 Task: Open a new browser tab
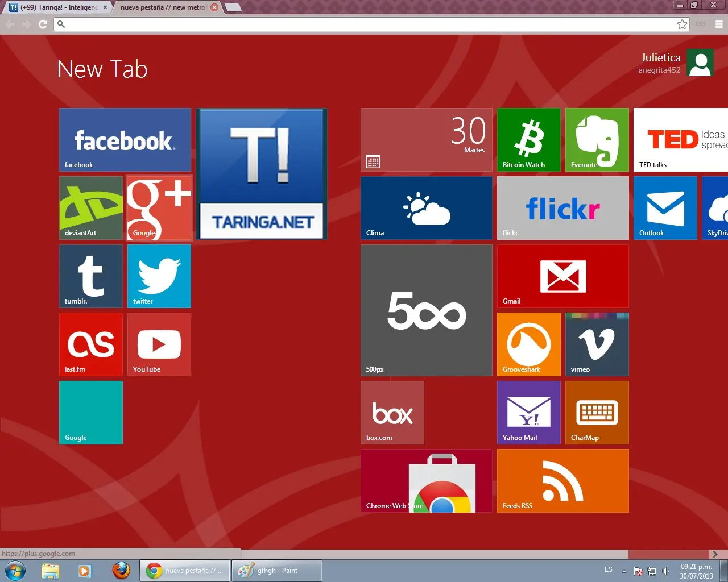coord(233,7)
